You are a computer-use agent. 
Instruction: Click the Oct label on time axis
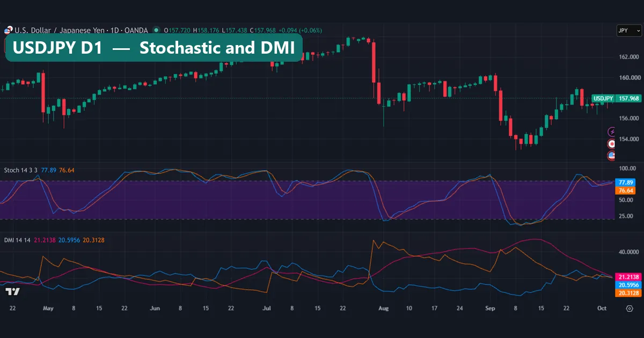click(x=602, y=308)
